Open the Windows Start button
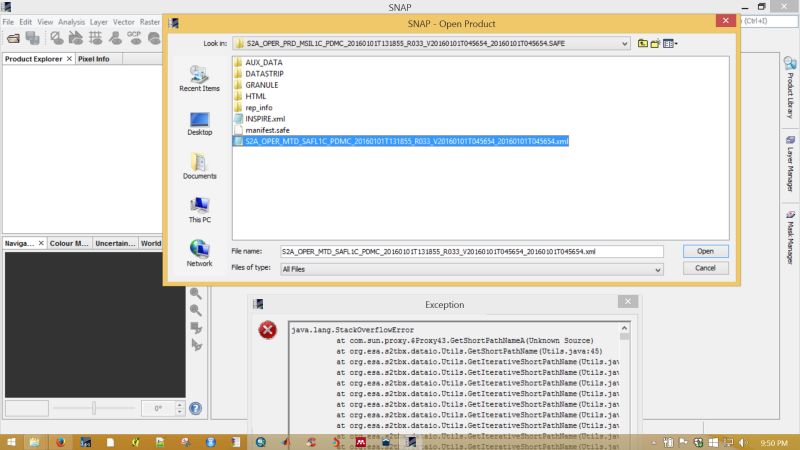The image size is (800, 450). (x=11, y=442)
